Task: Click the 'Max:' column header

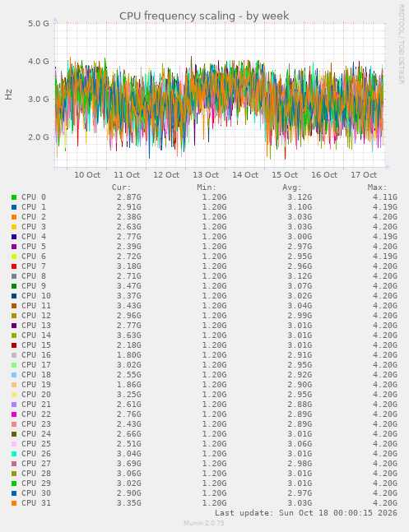Action: (378, 187)
